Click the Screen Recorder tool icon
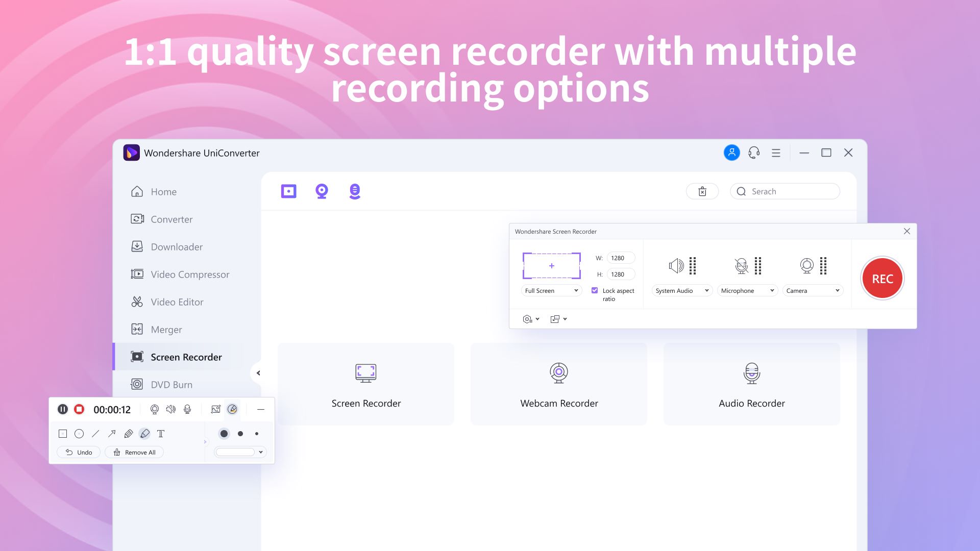Image resolution: width=980 pixels, height=551 pixels. [x=289, y=191]
